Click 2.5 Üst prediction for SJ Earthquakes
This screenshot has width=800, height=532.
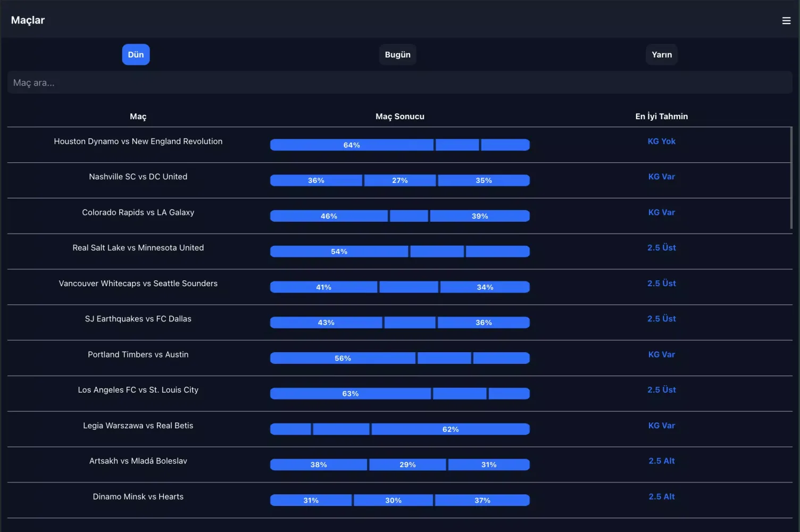(x=662, y=319)
